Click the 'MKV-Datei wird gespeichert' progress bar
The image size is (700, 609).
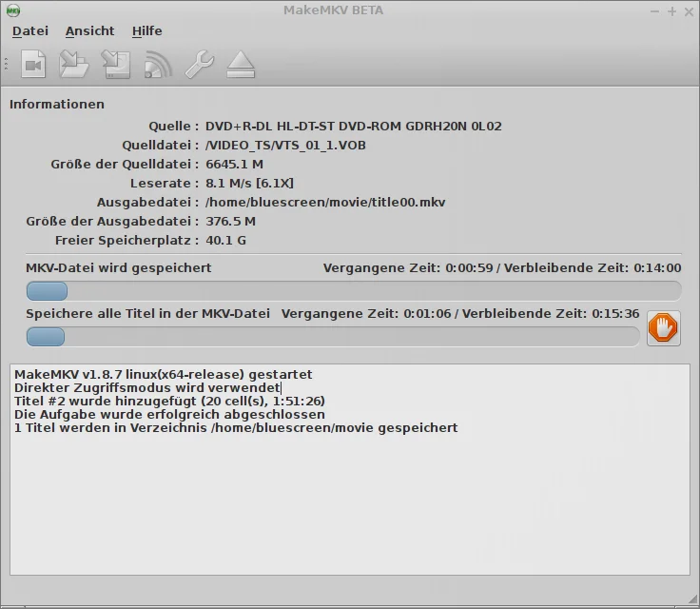pos(353,291)
